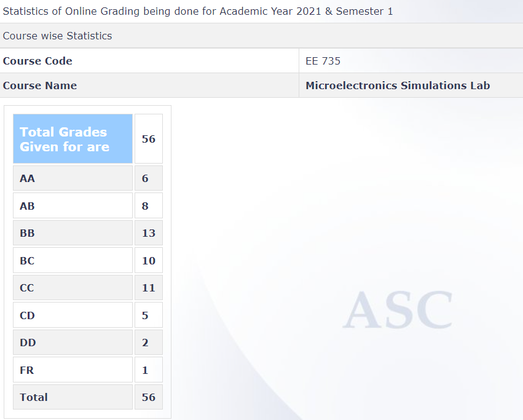Select the Microelectronics Simulations Lab course name

[x=398, y=85]
